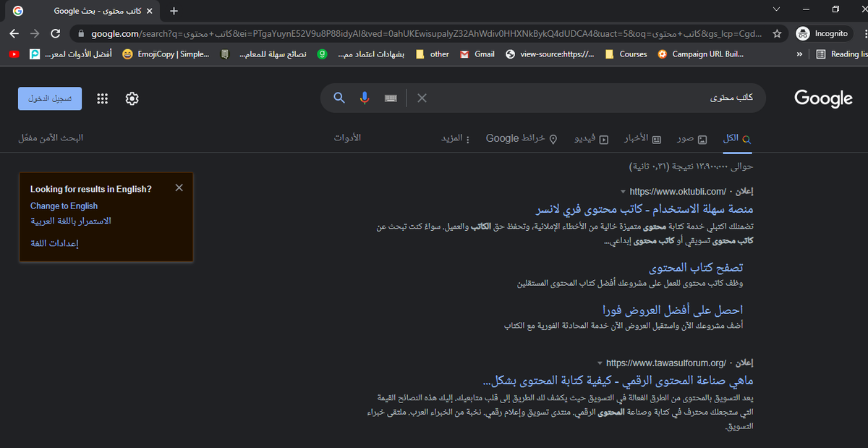This screenshot has height=448, width=868.
Task: Open احصل على أفضل العروض فورا sitelink
Action: point(673,310)
